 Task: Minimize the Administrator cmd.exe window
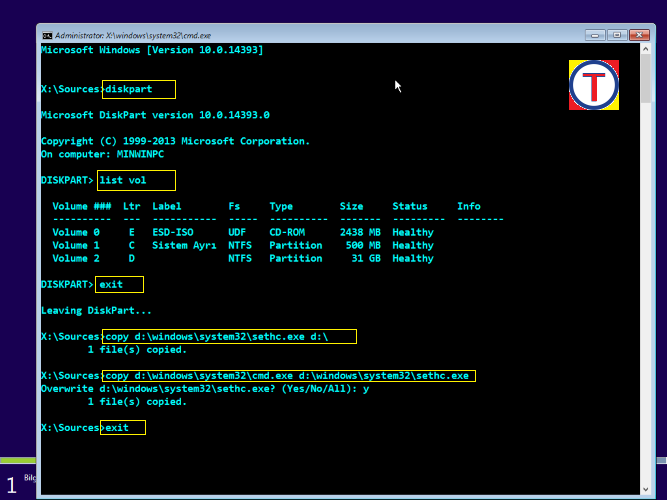[x=595, y=35]
